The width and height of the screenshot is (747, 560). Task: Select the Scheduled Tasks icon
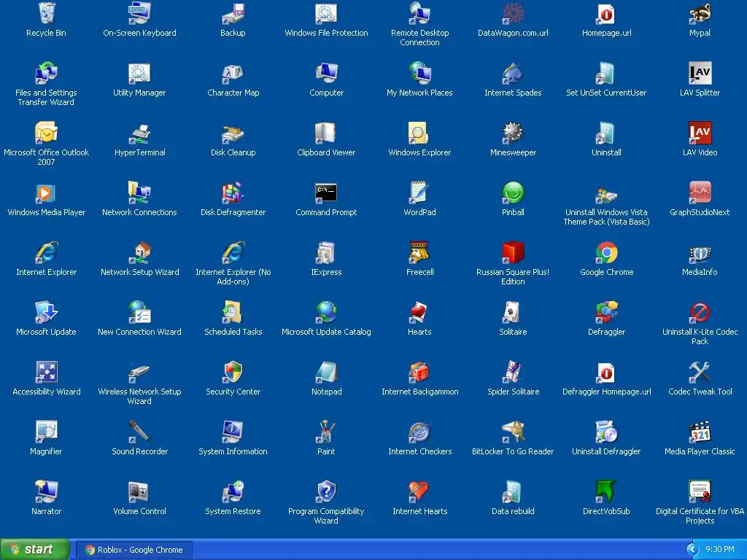(x=233, y=312)
